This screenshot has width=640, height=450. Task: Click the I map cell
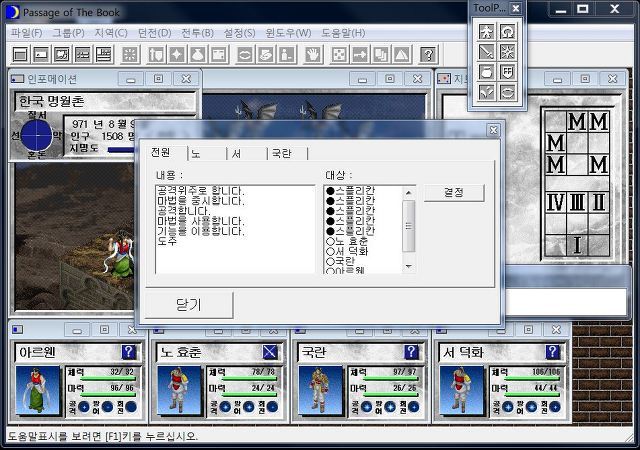click(x=577, y=245)
